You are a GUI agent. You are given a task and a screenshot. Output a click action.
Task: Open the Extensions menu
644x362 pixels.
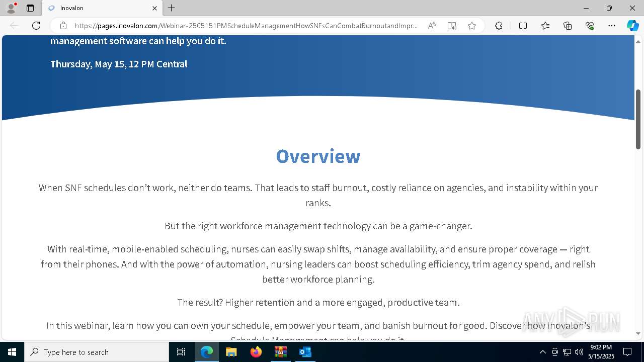499,26
